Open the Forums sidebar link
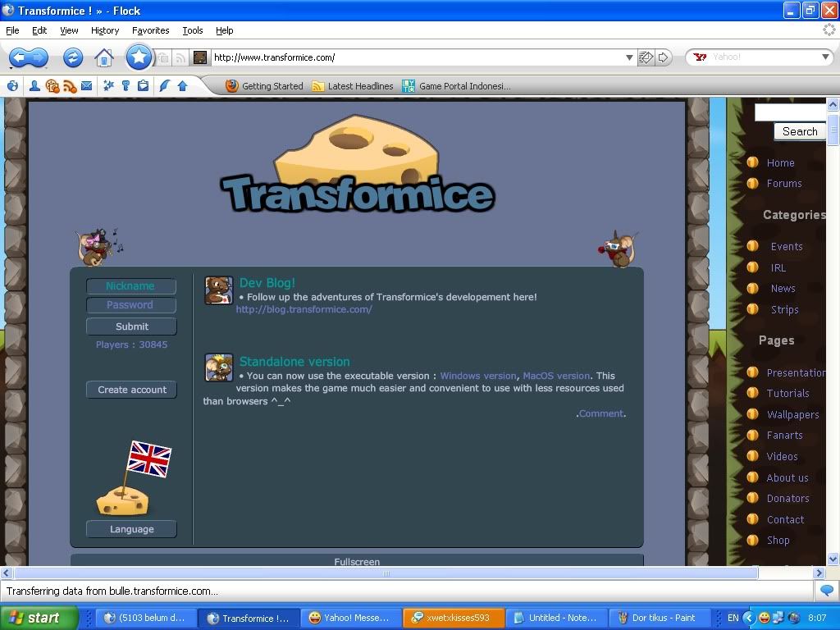The width and height of the screenshot is (840, 630). click(x=783, y=183)
